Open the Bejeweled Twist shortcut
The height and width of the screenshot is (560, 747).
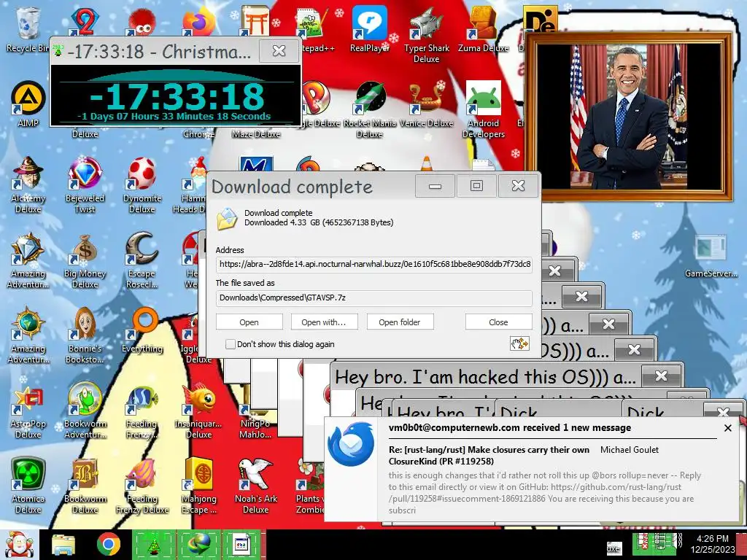[85, 184]
